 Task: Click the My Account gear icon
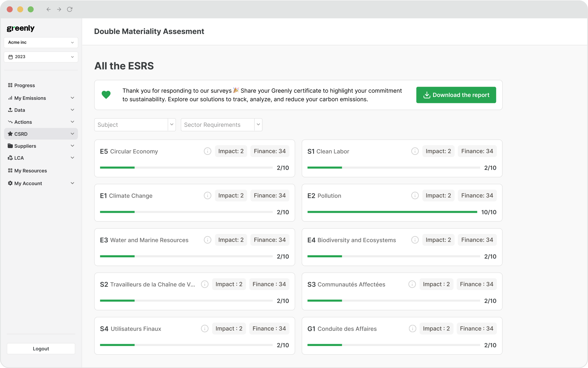tap(10, 183)
